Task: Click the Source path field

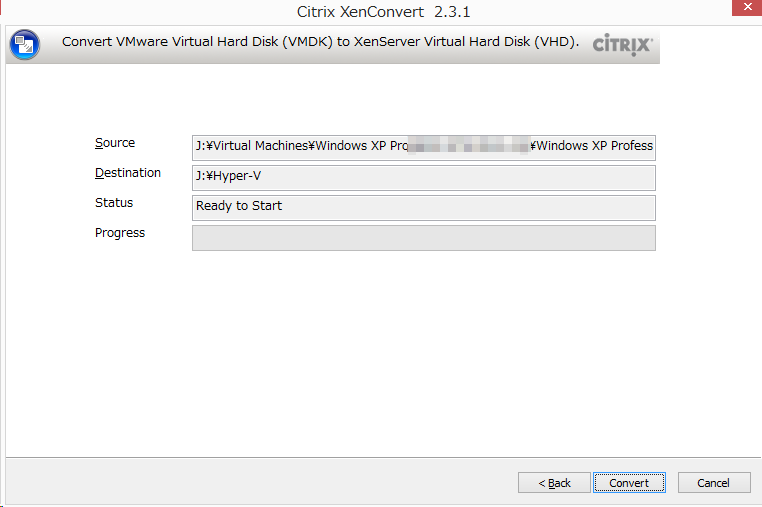Action: (424, 148)
